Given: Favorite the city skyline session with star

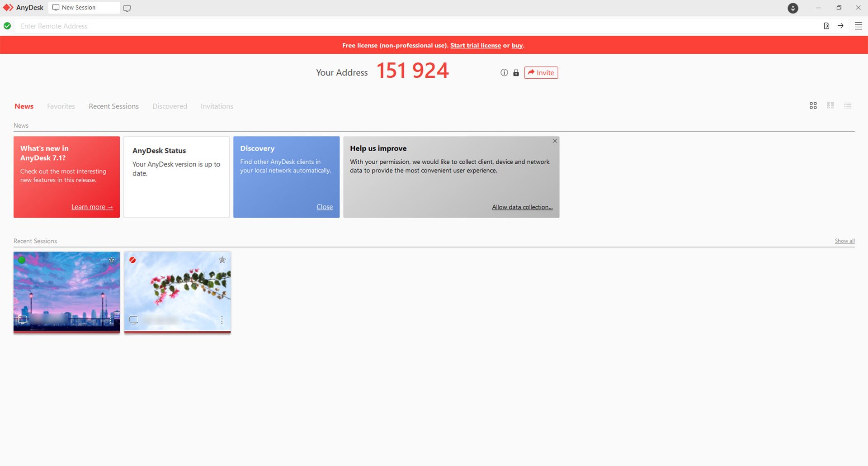Looking at the screenshot, I should (x=111, y=260).
